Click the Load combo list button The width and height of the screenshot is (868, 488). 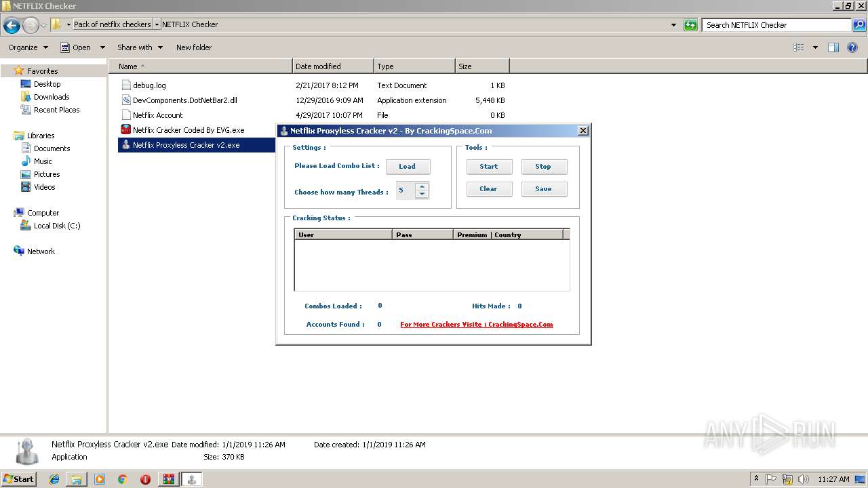tap(408, 166)
